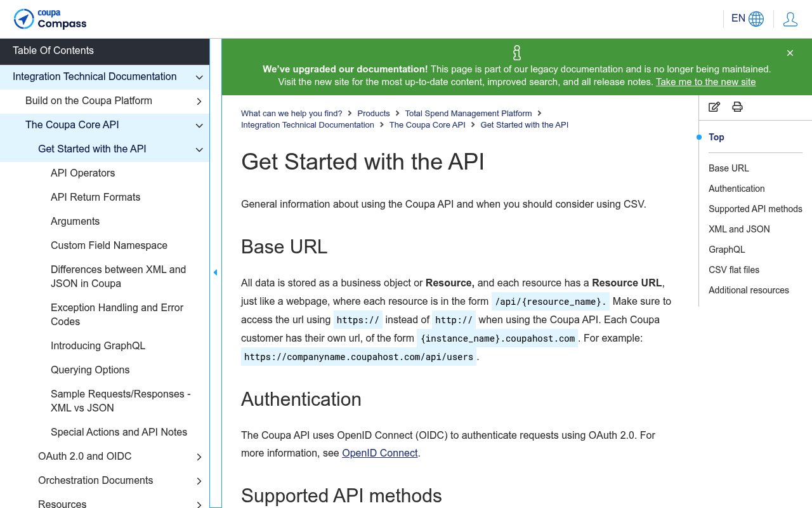Click the Supported API methods heading
This screenshot has height=508, width=812.
click(341, 495)
